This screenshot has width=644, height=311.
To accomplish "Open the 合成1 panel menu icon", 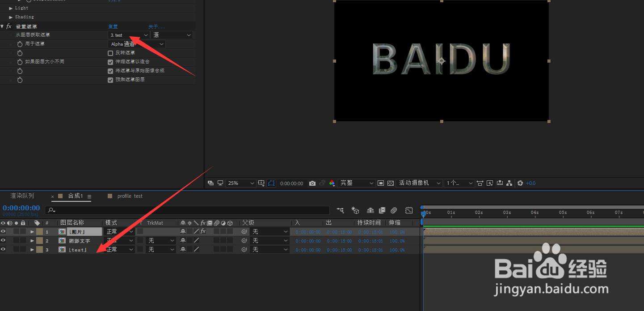I will coord(89,196).
